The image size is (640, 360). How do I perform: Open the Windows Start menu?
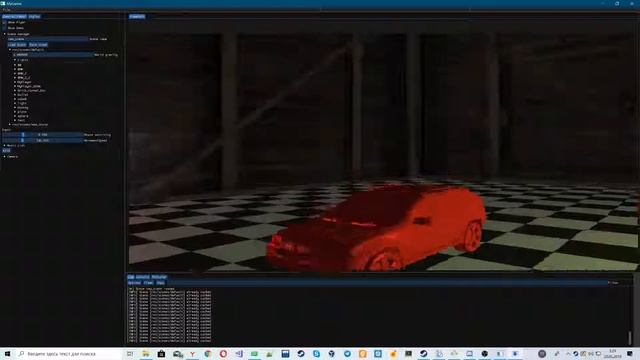7,354
